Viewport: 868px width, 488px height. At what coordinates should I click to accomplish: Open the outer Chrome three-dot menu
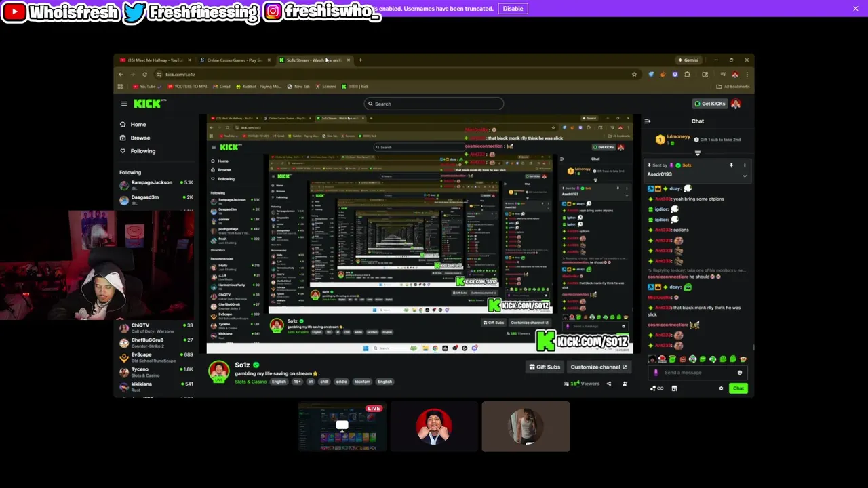747,74
